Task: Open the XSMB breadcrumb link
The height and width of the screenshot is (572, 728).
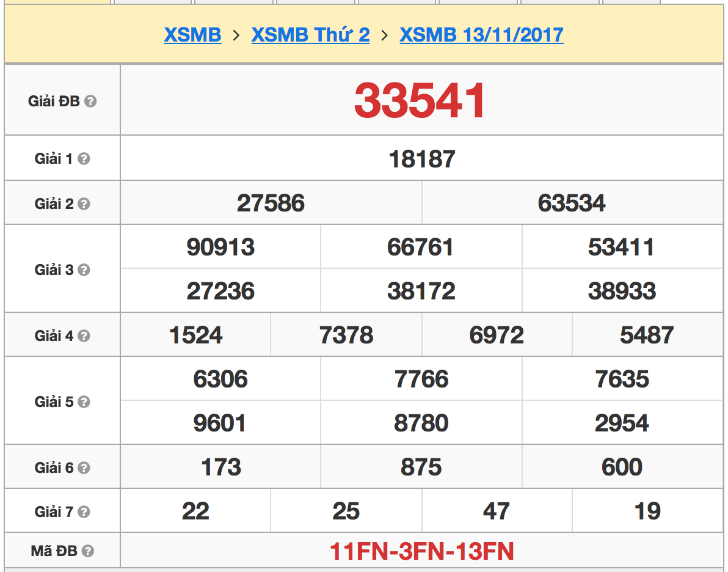Action: [192, 35]
